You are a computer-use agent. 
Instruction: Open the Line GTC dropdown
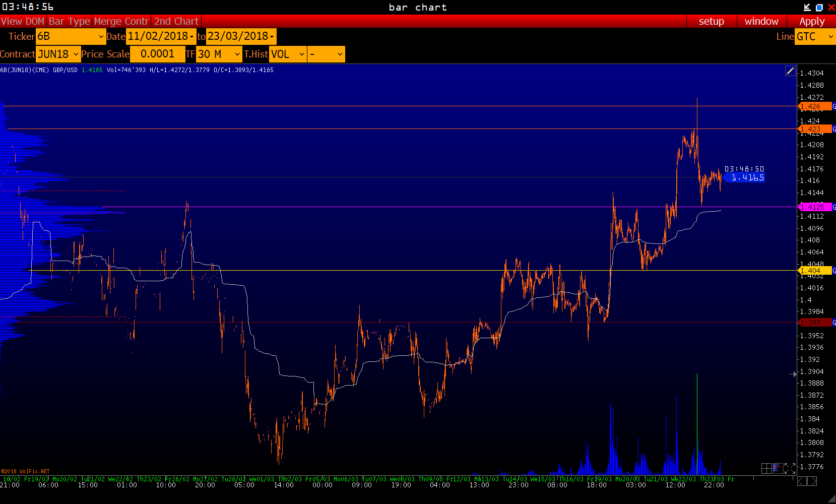click(x=814, y=36)
